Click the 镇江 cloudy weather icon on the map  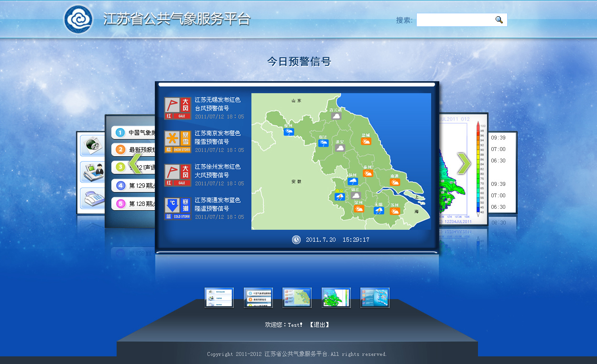click(355, 195)
